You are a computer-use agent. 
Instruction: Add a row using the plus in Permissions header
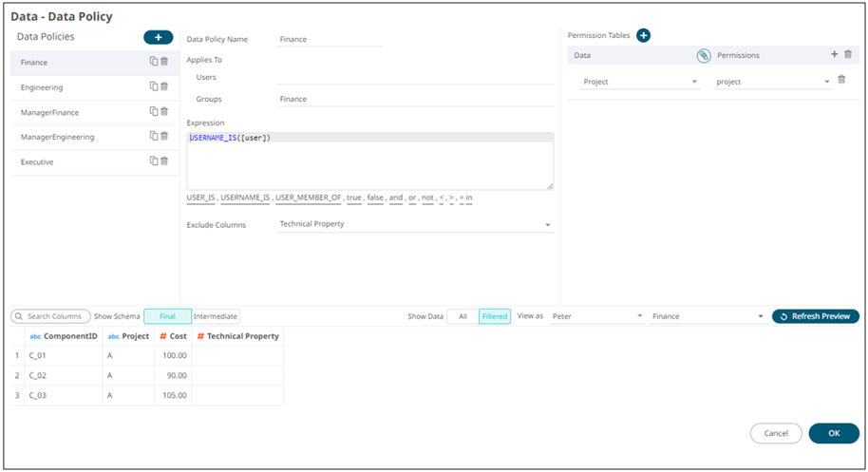tap(834, 55)
